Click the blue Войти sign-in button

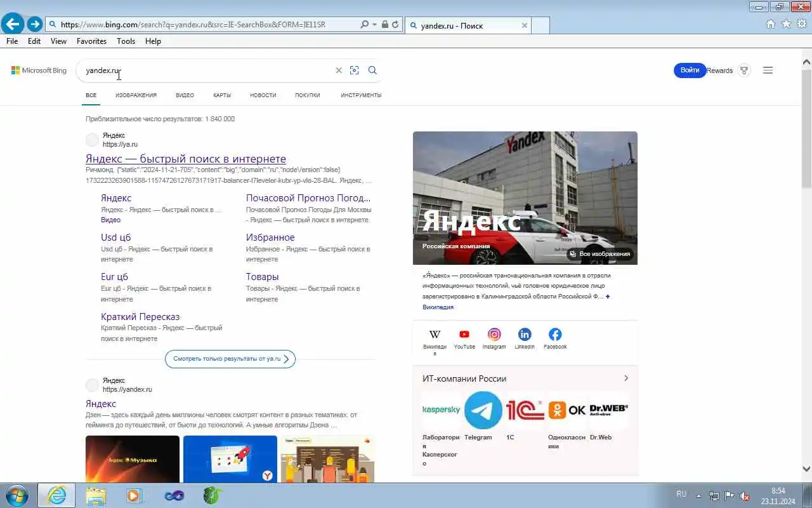690,70
